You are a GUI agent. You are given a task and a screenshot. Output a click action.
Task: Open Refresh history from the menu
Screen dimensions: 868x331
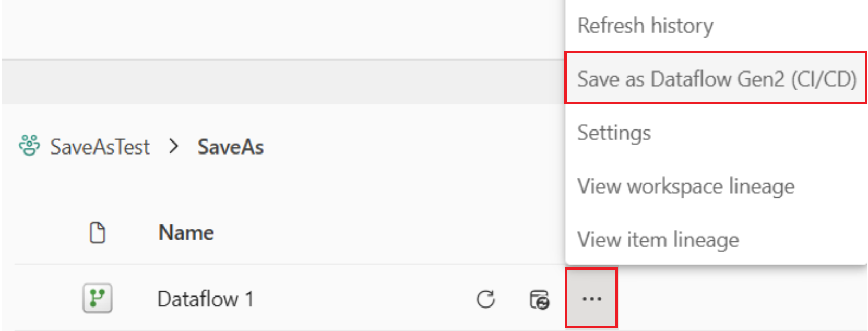pyautogui.click(x=645, y=26)
